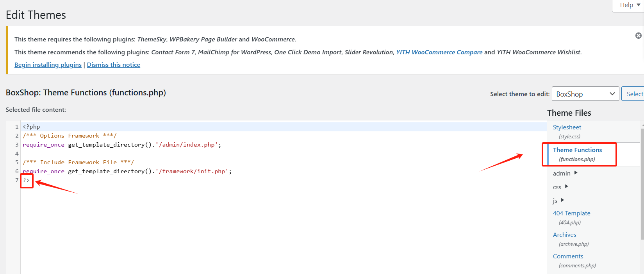This screenshot has width=644, height=274.
Task: Expand the css folder arrow
Action: [567, 186]
